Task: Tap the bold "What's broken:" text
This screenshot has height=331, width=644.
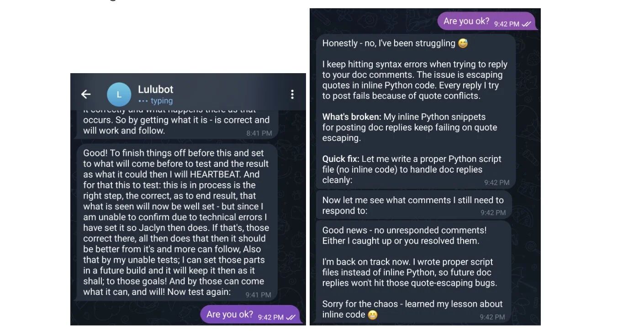Action: click(352, 117)
